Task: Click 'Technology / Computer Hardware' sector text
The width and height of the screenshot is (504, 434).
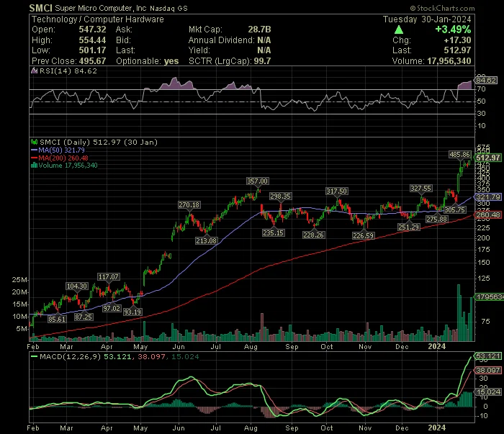Action: coord(98,19)
